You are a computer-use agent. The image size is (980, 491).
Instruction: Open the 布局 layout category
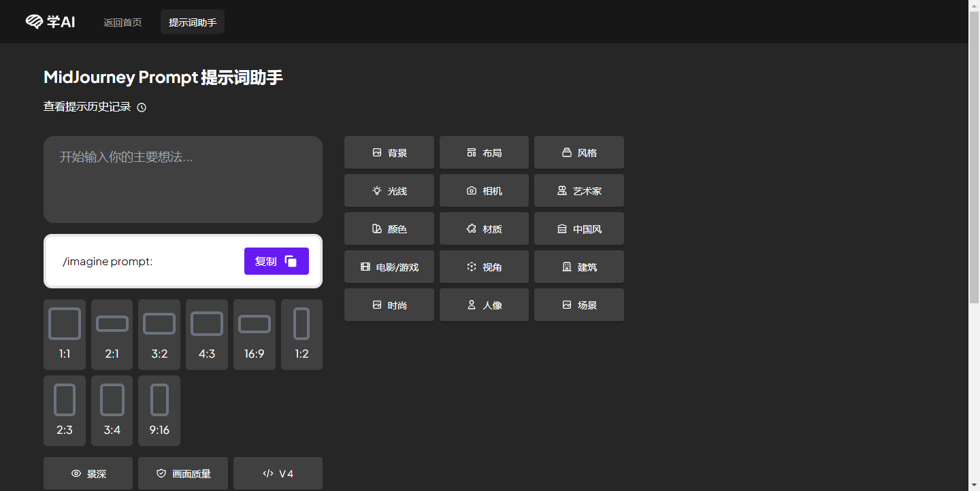(x=484, y=152)
